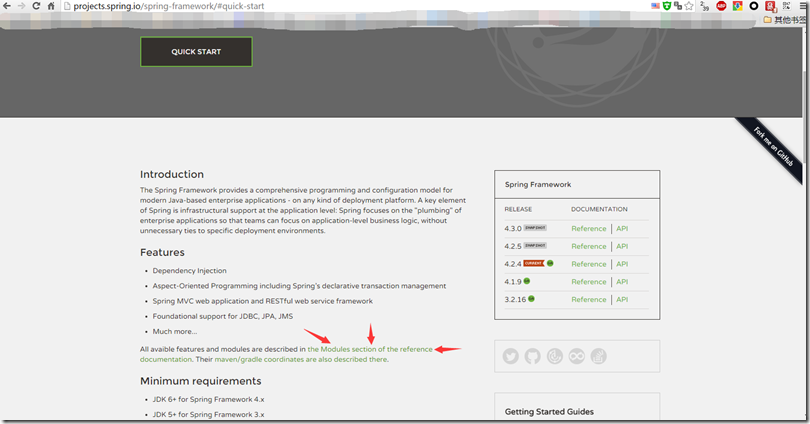This screenshot has width=810, height=424.
Task: Open the Reference link for release 4.1.9
Action: click(x=588, y=281)
